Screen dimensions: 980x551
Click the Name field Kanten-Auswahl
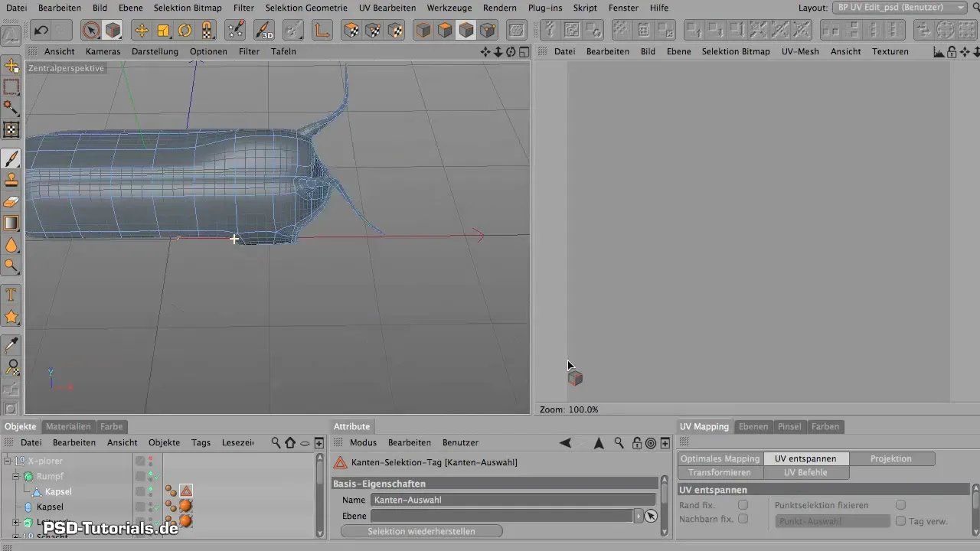(513, 500)
